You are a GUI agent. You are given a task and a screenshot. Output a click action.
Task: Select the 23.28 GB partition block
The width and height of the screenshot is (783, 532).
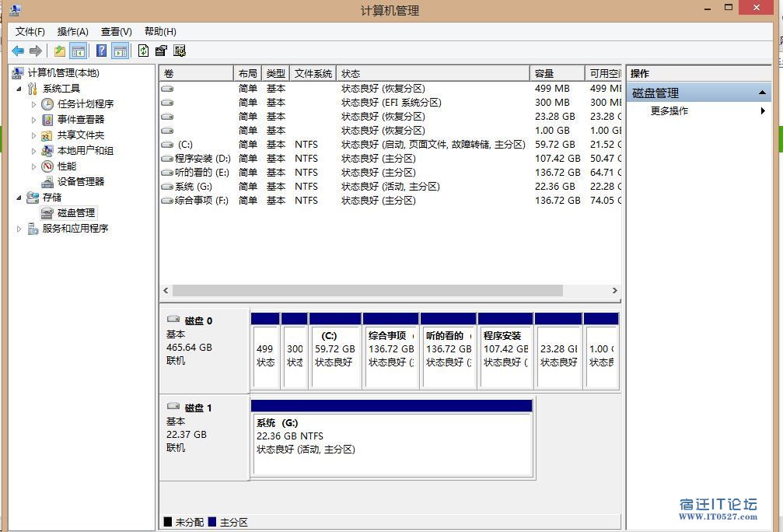coord(558,351)
